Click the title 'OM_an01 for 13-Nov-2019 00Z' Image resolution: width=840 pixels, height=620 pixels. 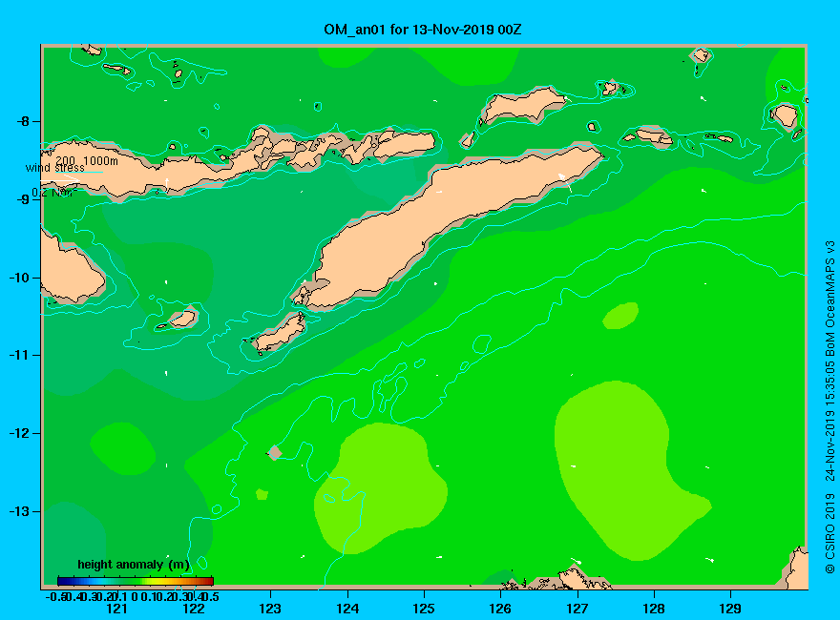point(422,30)
